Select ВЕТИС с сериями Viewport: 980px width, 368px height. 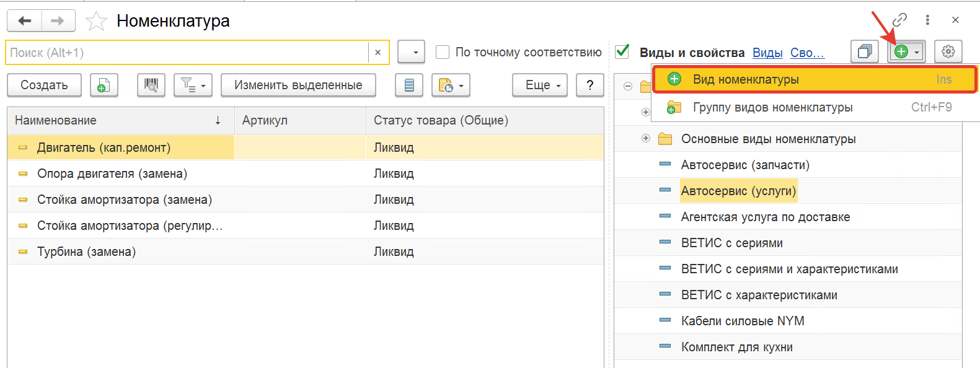pyautogui.click(x=731, y=243)
